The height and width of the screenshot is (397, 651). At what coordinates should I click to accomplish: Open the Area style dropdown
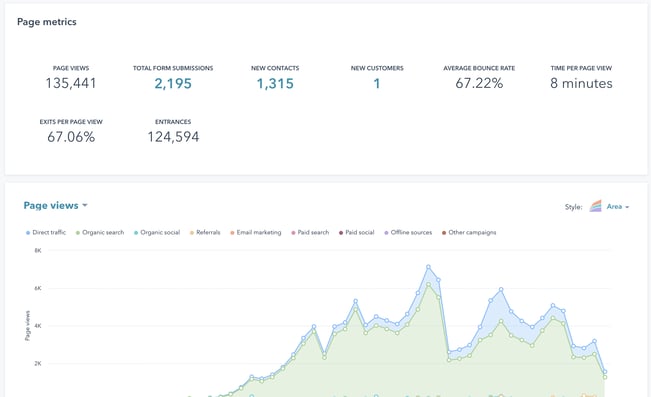point(618,206)
